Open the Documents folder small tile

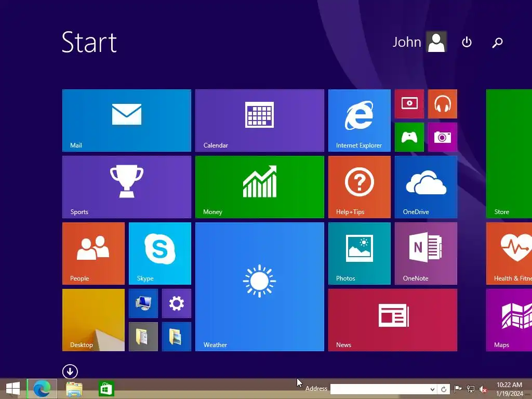tap(143, 337)
